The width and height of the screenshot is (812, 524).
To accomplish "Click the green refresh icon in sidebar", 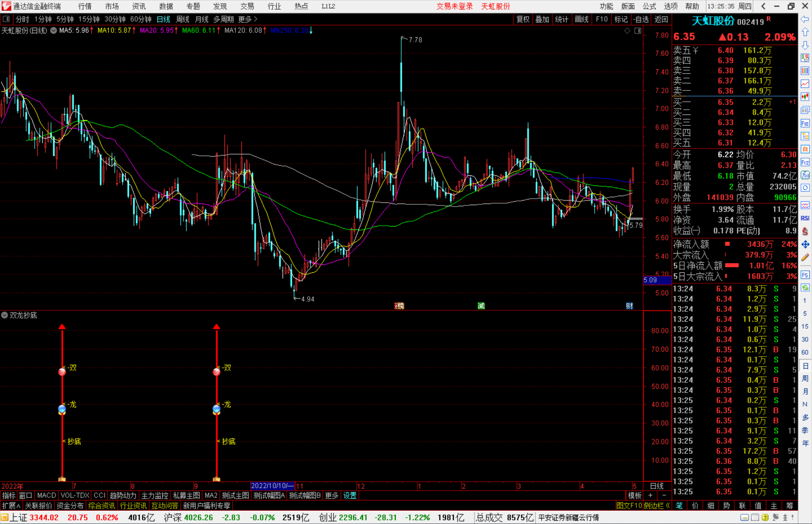I will coord(805,288).
